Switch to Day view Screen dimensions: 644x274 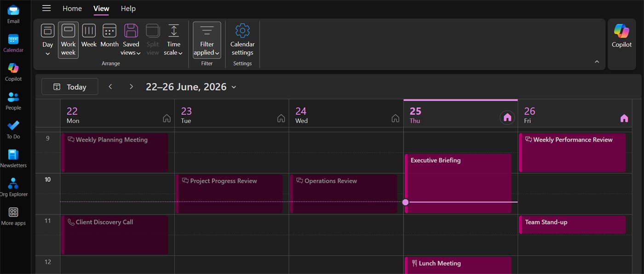48,40
